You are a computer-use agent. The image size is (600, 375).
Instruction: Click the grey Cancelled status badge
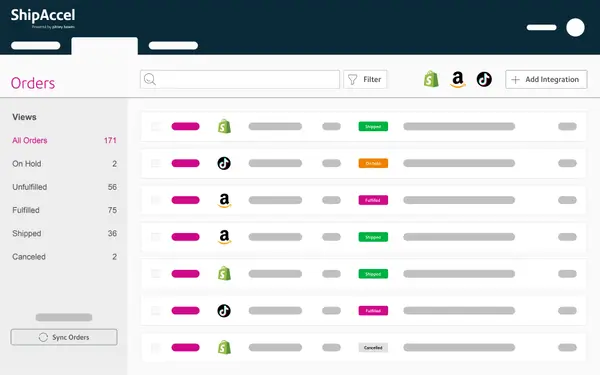[x=373, y=347]
